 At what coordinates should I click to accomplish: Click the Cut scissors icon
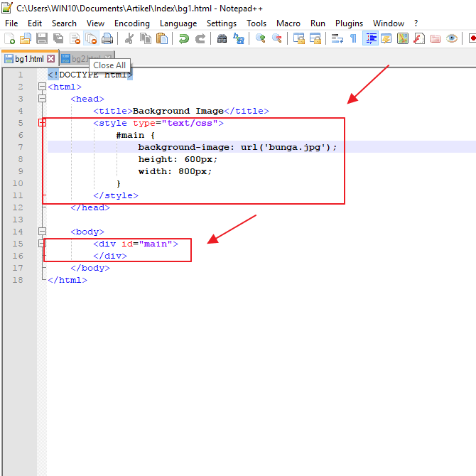pos(129,38)
